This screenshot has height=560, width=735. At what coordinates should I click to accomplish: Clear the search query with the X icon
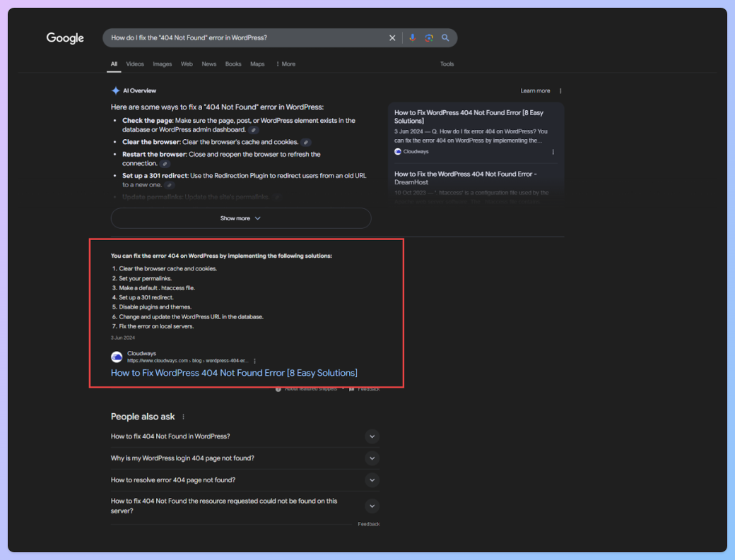pyautogui.click(x=392, y=37)
